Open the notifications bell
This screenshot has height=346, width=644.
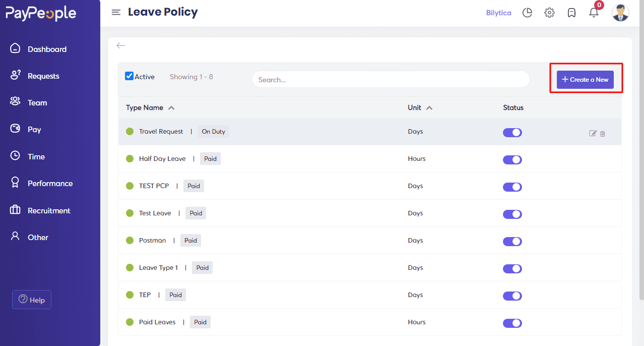click(594, 13)
